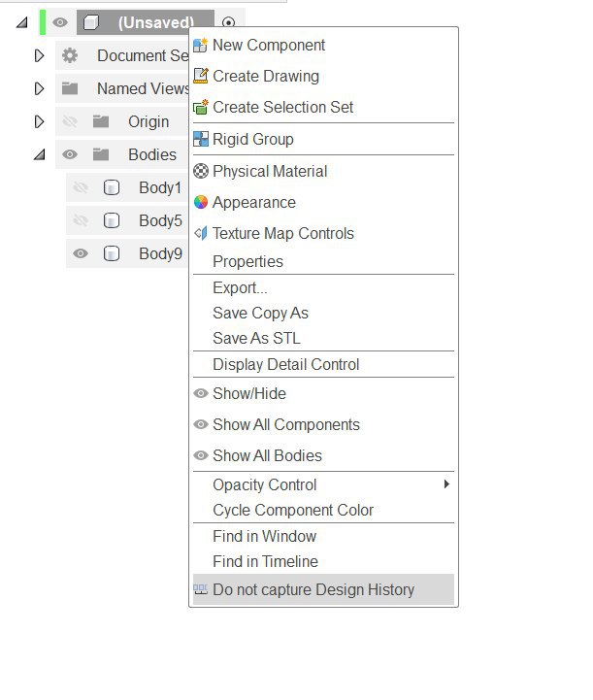Open Appearance option
This screenshot has width=593, height=700.
pyautogui.click(x=323, y=202)
